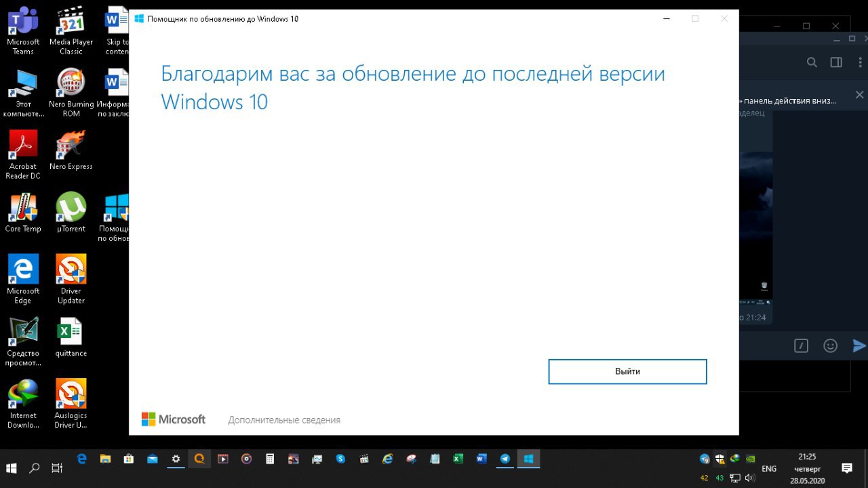Open File Explorer from the taskbar
Image resolution: width=868 pixels, height=488 pixels.
coord(105,459)
